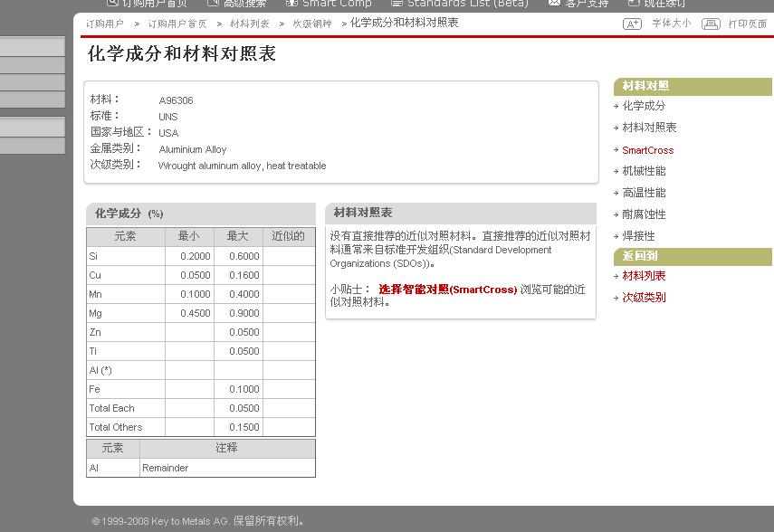Select the Al (*) element cell
Viewport: 774px width, 532px height.
click(126, 370)
